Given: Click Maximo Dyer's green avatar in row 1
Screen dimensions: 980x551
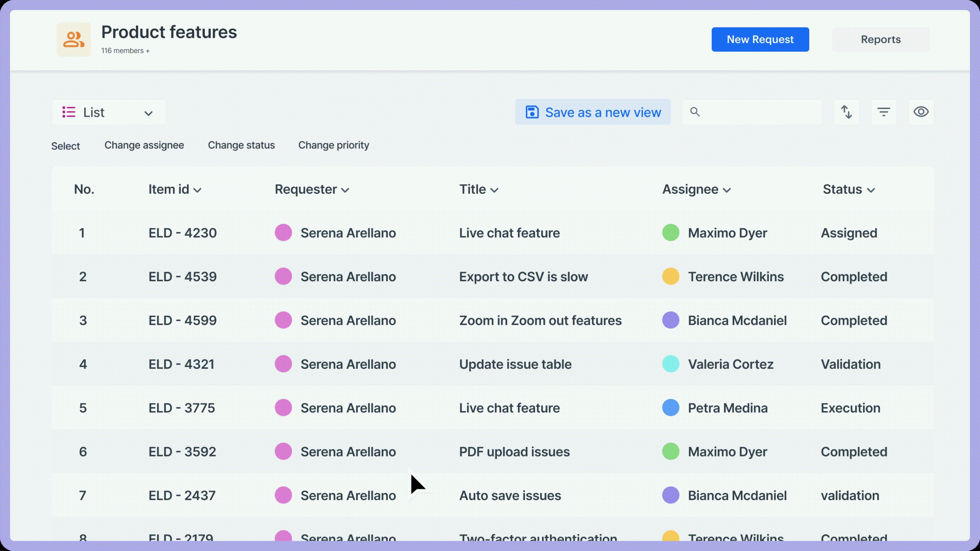Looking at the screenshot, I should 671,233.
